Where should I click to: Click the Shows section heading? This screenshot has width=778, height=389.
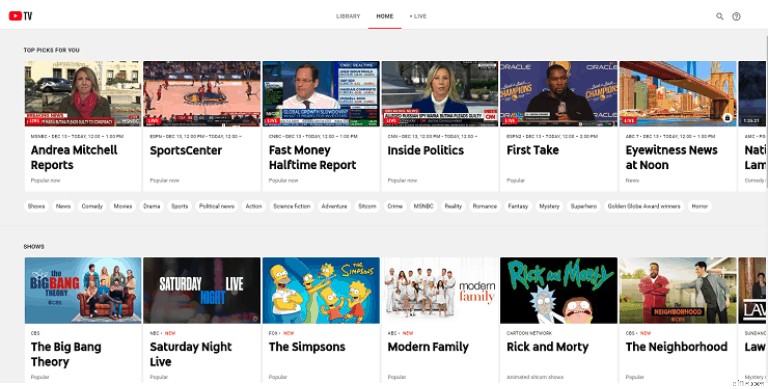pyautogui.click(x=34, y=247)
